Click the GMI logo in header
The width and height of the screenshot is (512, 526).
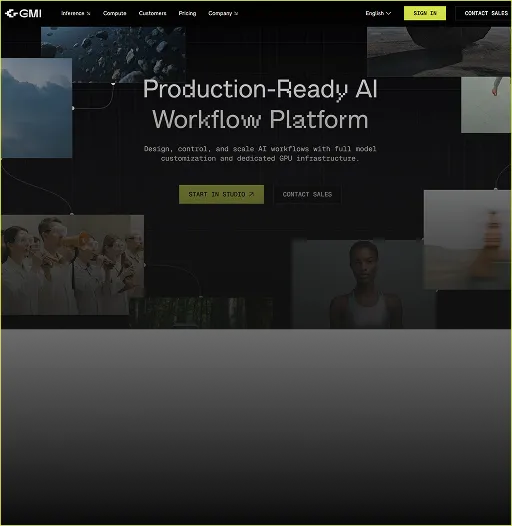click(23, 13)
